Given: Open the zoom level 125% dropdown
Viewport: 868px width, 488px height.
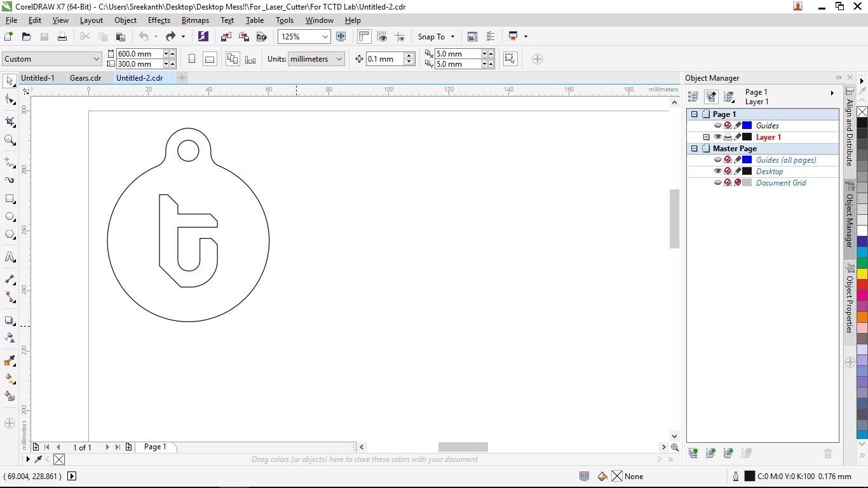Looking at the screenshot, I should [325, 37].
